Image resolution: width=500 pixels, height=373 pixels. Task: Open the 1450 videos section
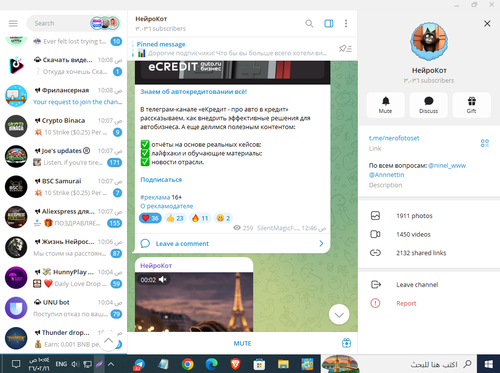[429, 234]
